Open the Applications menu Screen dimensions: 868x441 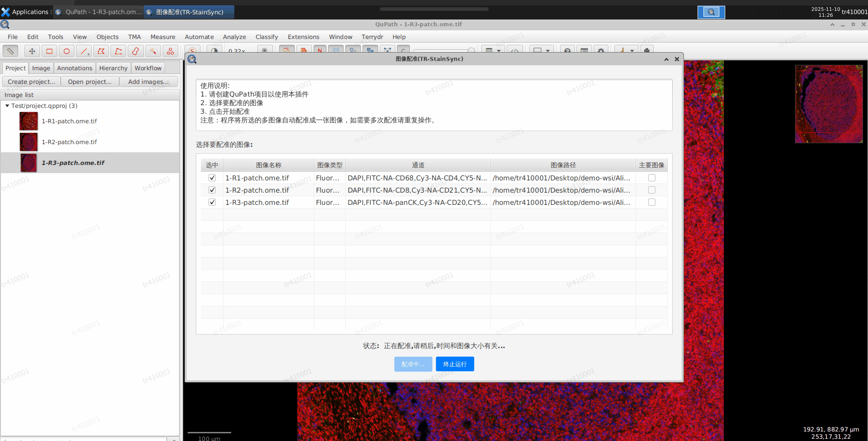(26, 12)
